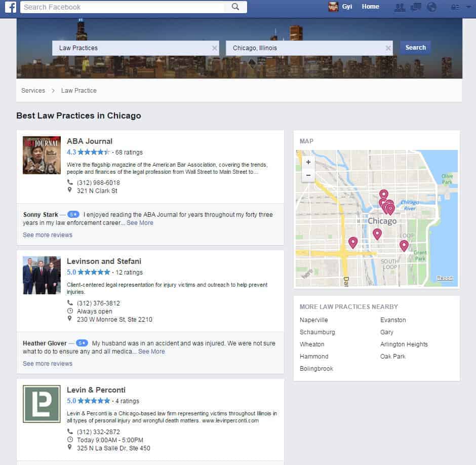The height and width of the screenshot is (465, 476).
Task: Zoom out on the map with minus
Action: pyautogui.click(x=308, y=175)
